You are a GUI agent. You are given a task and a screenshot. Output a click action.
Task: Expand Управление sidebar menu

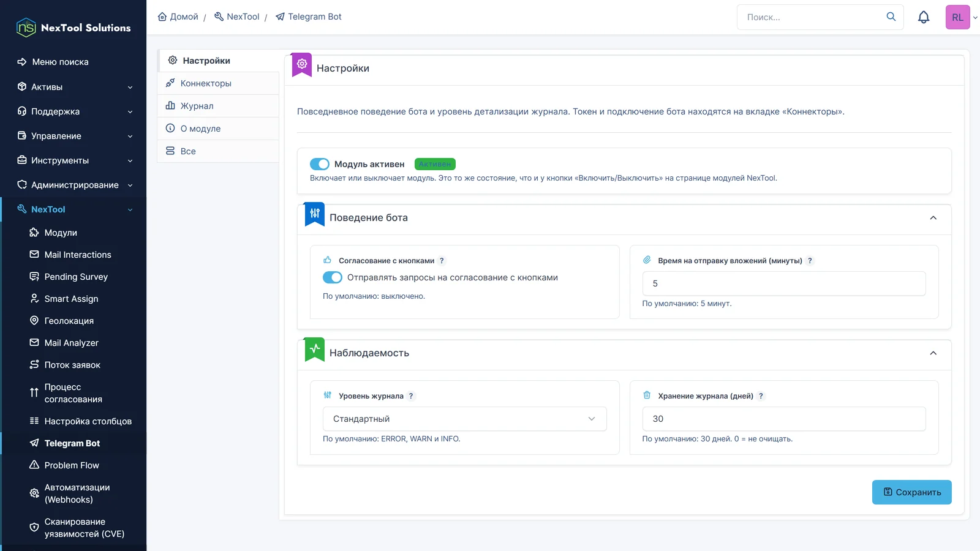[x=73, y=136]
